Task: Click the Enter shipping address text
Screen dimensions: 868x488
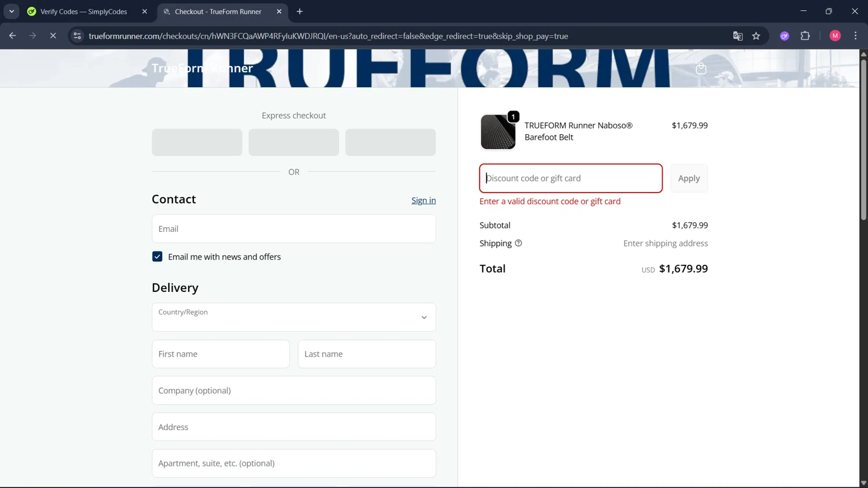Action: coord(665,243)
